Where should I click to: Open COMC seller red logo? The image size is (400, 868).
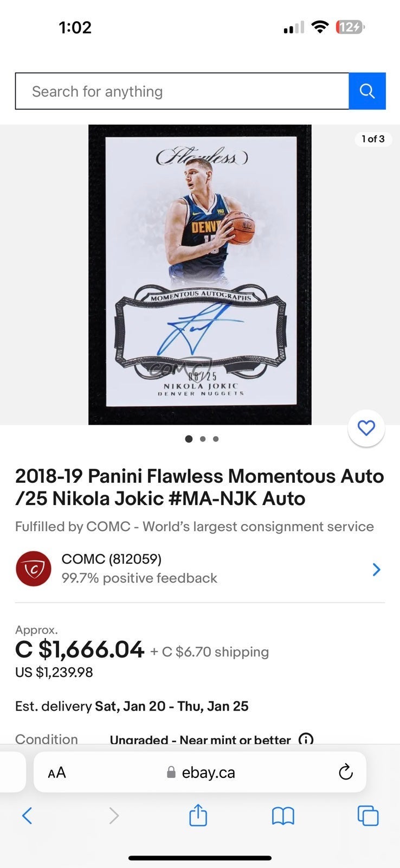pos(34,569)
